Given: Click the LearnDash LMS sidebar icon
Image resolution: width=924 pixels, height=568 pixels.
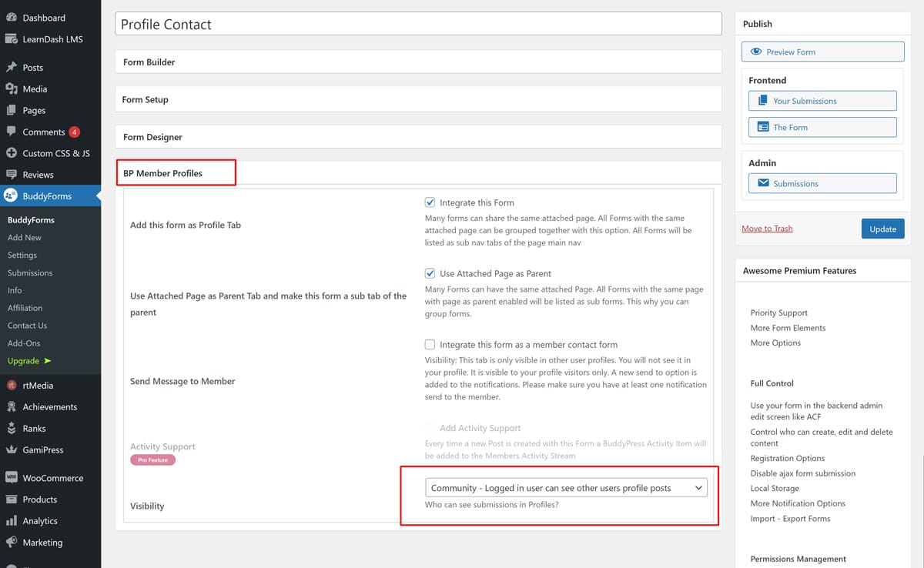Looking at the screenshot, I should click(x=12, y=39).
